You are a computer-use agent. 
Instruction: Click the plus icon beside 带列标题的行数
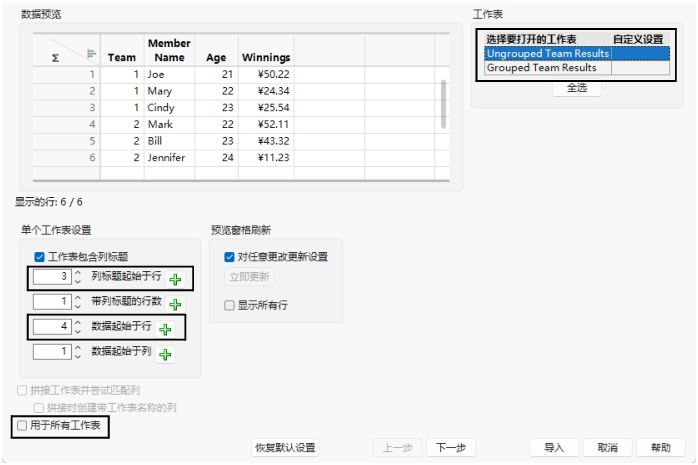[x=175, y=304]
